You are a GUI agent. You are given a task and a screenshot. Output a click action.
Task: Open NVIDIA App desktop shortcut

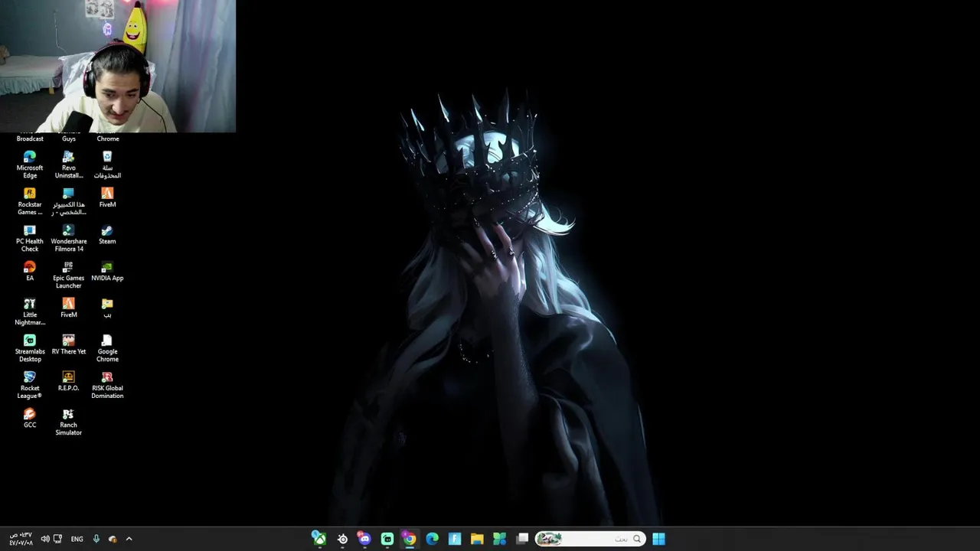(x=107, y=272)
